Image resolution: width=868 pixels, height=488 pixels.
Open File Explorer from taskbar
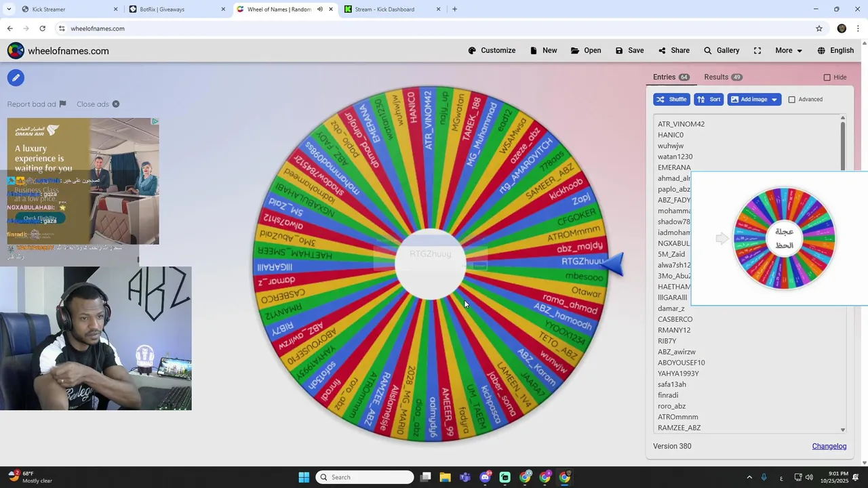coord(445,477)
